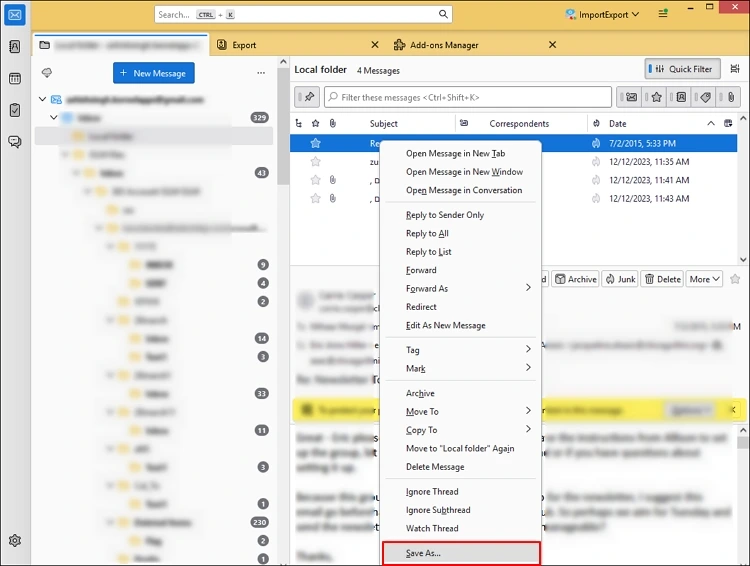Switch to the Export tab
This screenshot has height=566, width=750.
297,45
